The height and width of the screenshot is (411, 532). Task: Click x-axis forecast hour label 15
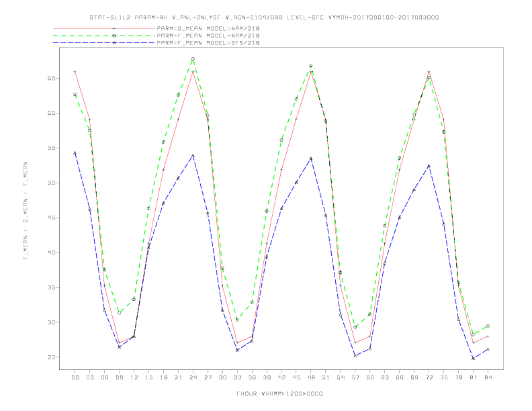(x=148, y=377)
